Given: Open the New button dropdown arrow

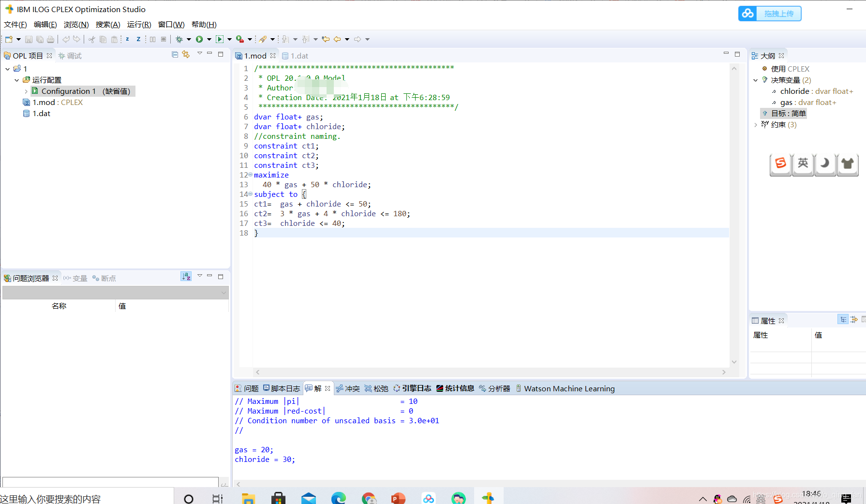Looking at the screenshot, I should click(18, 39).
